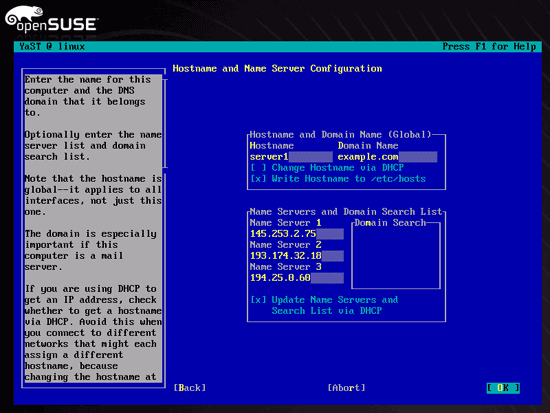Click the Hostname and Name Server Configuration heading

[277, 68]
